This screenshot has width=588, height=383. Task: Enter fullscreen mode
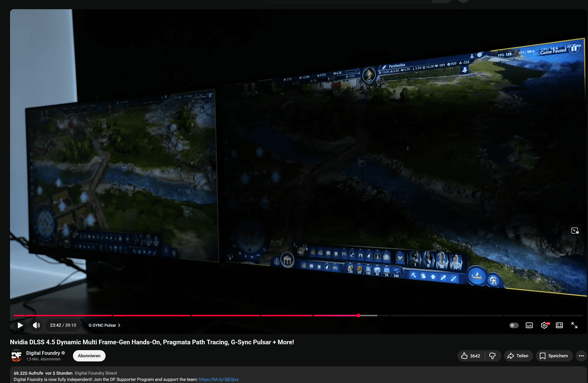point(574,325)
